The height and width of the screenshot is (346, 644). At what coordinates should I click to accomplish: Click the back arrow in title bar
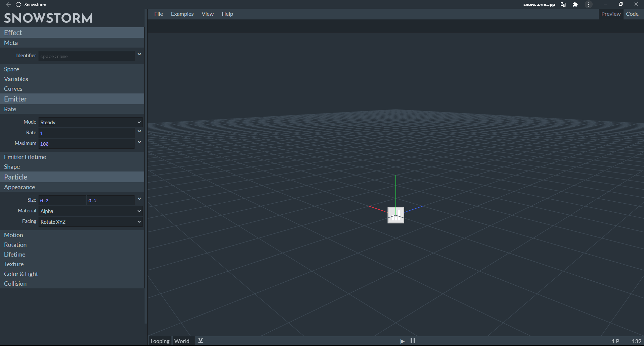click(8, 4)
